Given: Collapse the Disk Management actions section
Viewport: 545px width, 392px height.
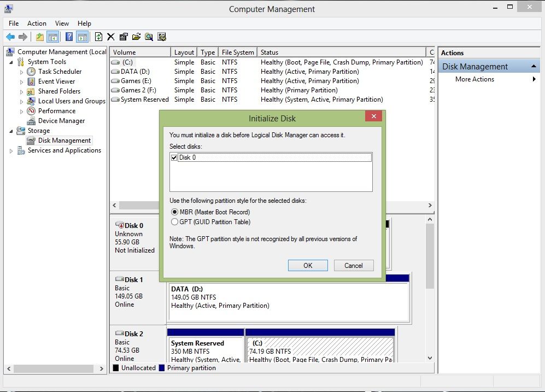Looking at the screenshot, I should [x=534, y=66].
